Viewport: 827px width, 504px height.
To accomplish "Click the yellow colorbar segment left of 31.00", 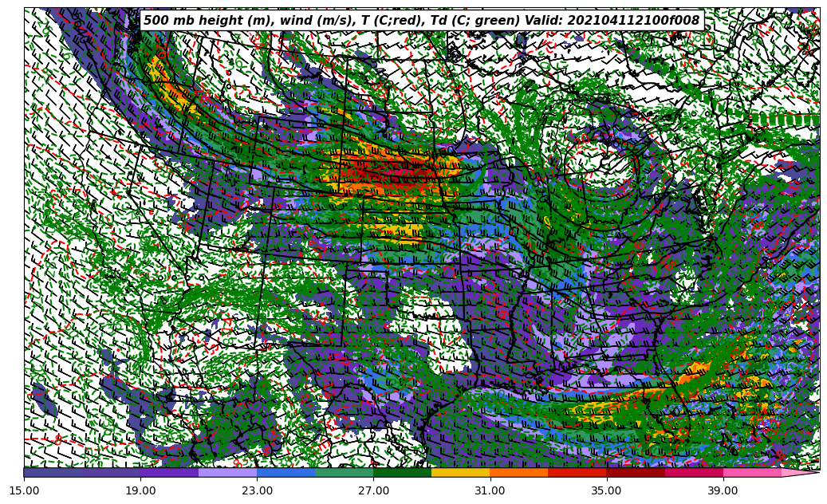I will pos(460,472).
